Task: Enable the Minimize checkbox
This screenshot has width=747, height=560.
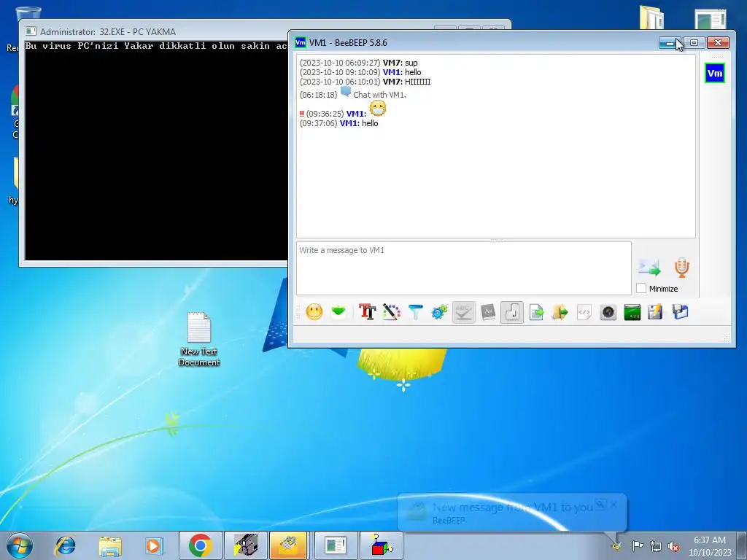Action: pyautogui.click(x=641, y=288)
